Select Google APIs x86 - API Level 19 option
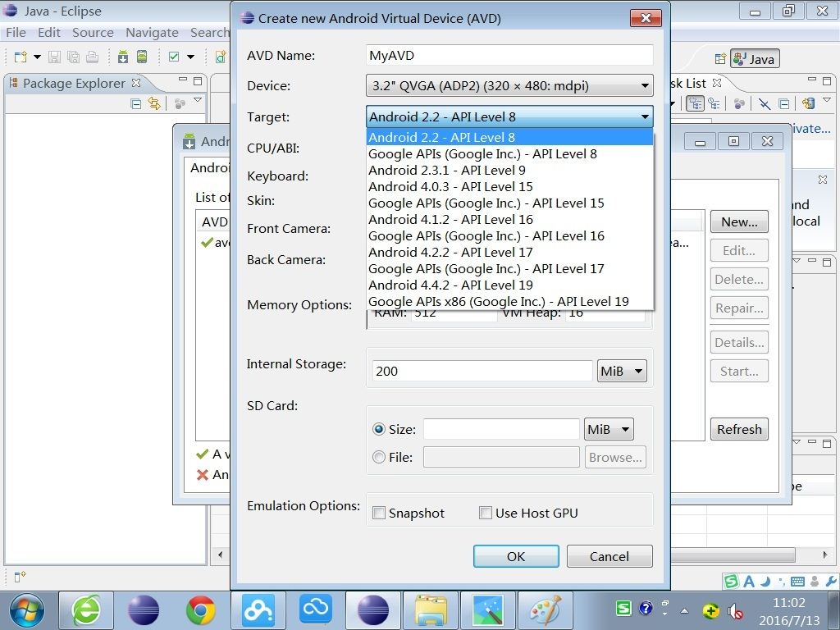Viewport: 840px width, 630px height. tap(509, 301)
